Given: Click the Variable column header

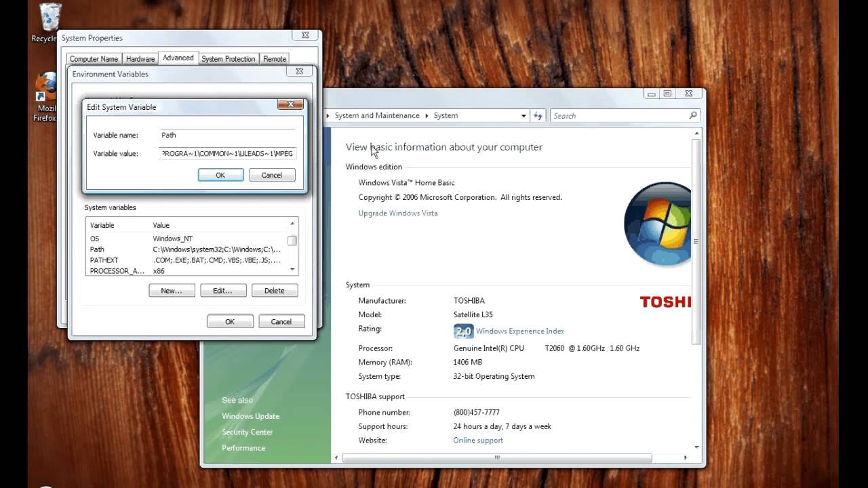Looking at the screenshot, I should [117, 225].
